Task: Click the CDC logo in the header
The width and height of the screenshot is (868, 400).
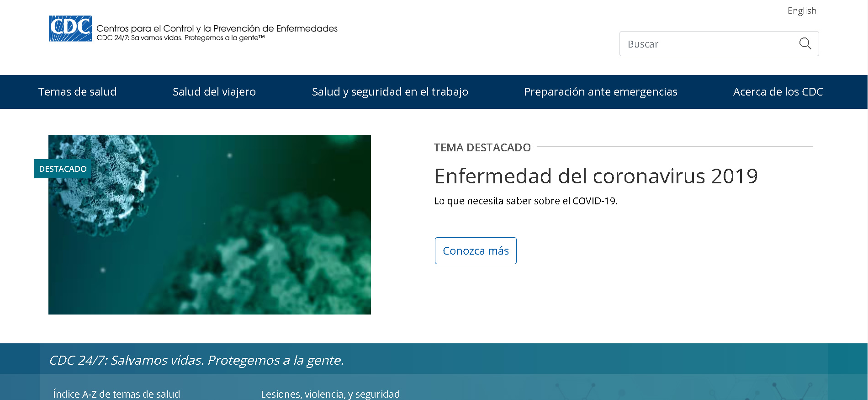Action: pos(70,29)
